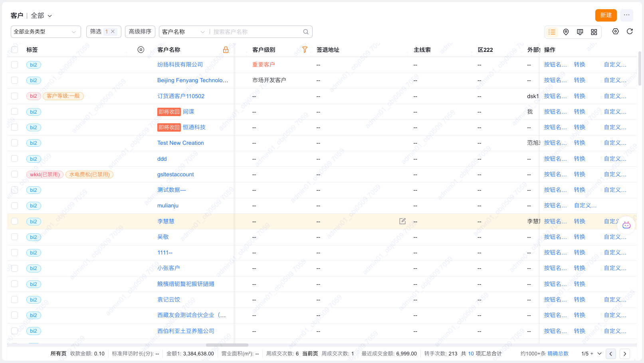The image size is (644, 363).
Task: Open the more options ellipsis menu
Action: click(626, 15)
